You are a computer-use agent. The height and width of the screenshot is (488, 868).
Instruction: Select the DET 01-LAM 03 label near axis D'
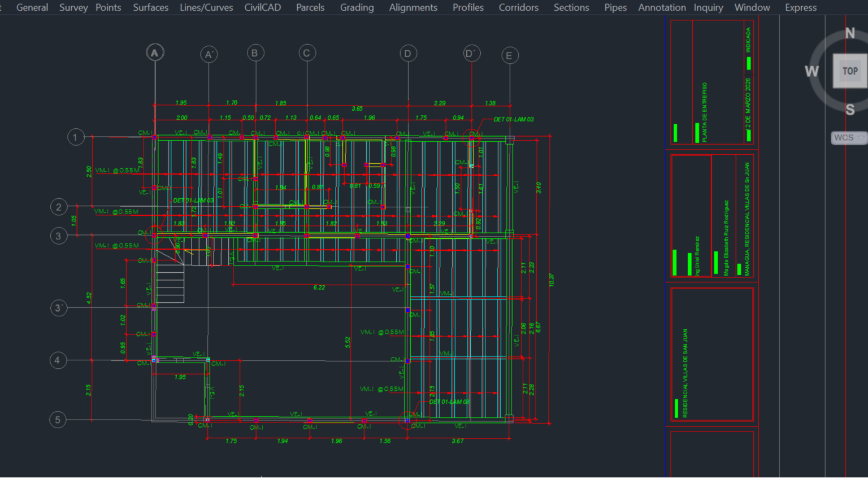(514, 119)
